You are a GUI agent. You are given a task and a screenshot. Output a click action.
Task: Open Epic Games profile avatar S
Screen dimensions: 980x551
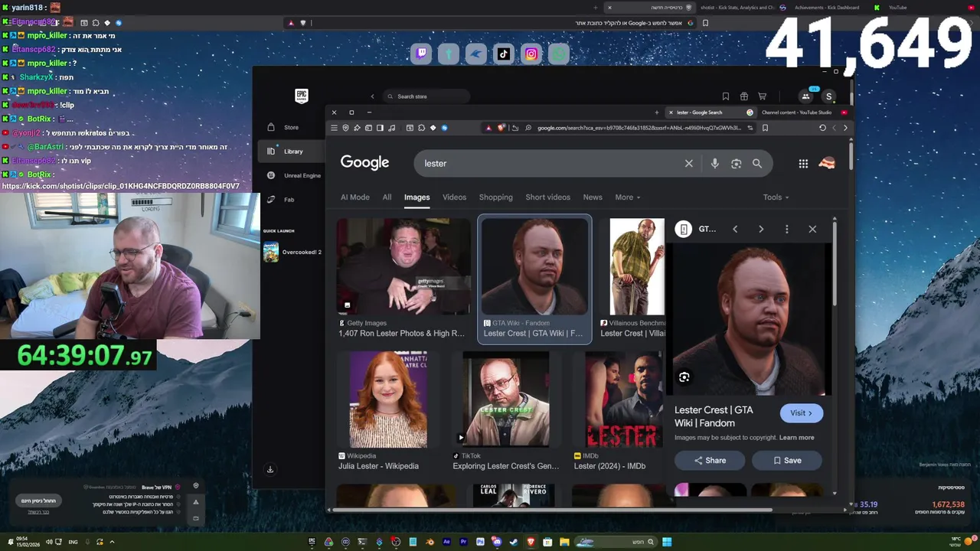click(828, 96)
